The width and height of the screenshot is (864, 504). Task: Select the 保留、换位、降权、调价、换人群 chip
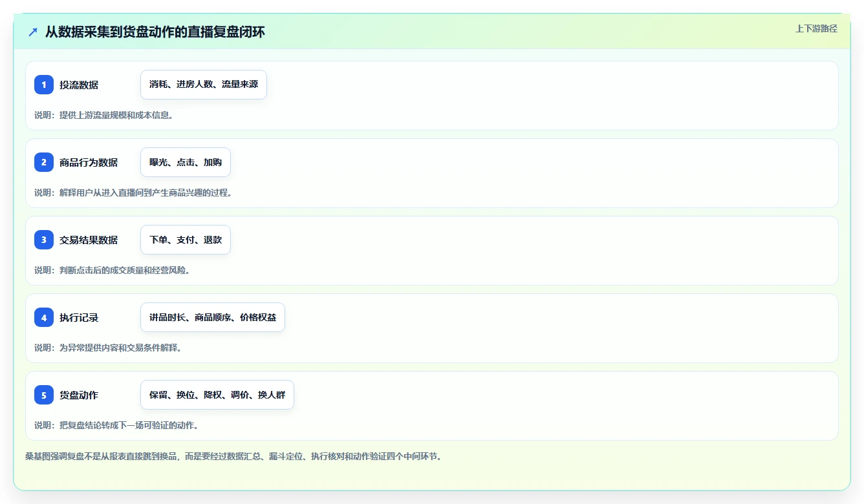217,395
